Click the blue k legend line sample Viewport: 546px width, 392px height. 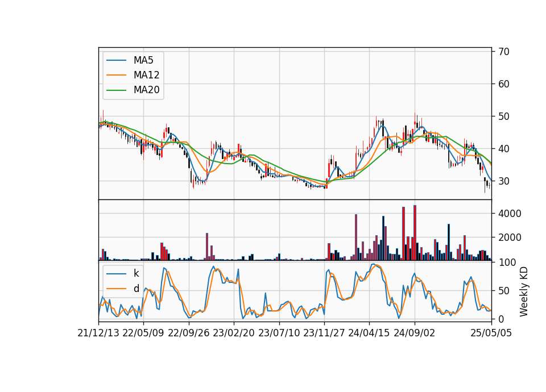(116, 274)
